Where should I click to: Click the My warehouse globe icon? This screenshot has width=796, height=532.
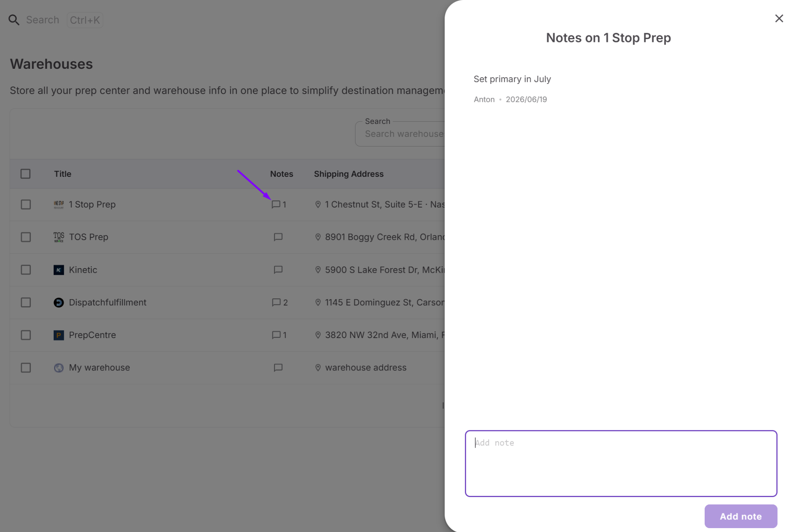pos(59,368)
